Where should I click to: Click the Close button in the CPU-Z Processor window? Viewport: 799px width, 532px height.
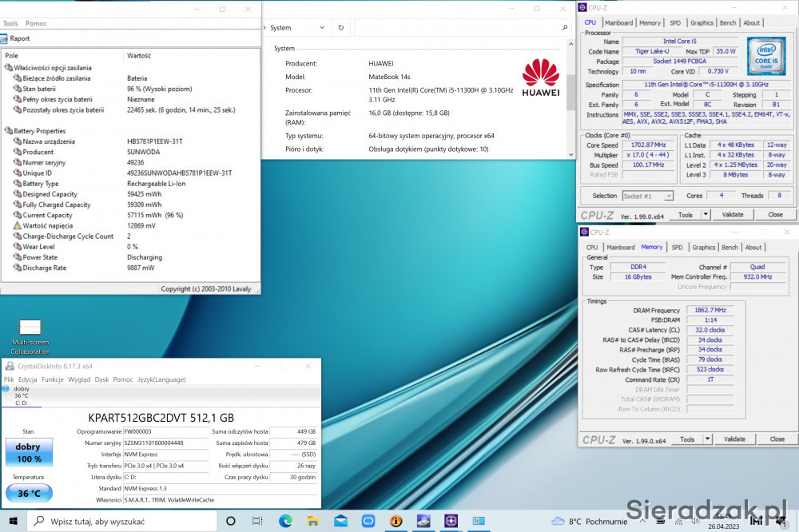(x=775, y=215)
